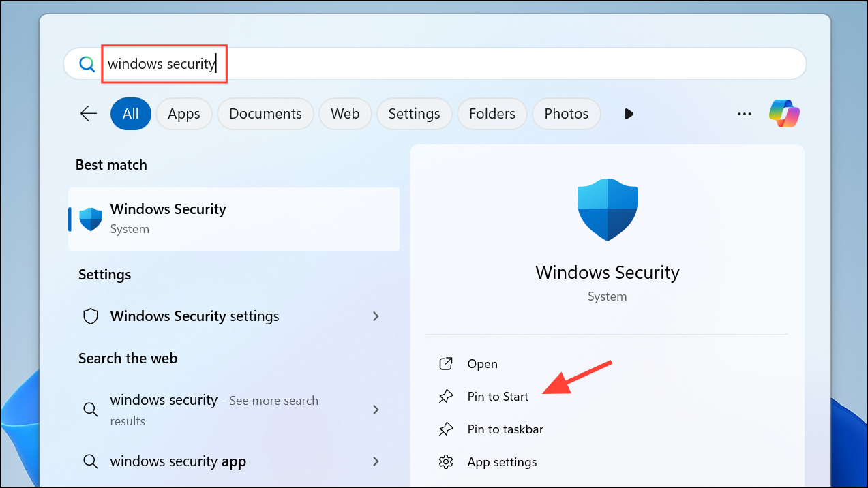Click search icon next to 'windows security' web result
The width and height of the screenshot is (868, 488).
90,410
